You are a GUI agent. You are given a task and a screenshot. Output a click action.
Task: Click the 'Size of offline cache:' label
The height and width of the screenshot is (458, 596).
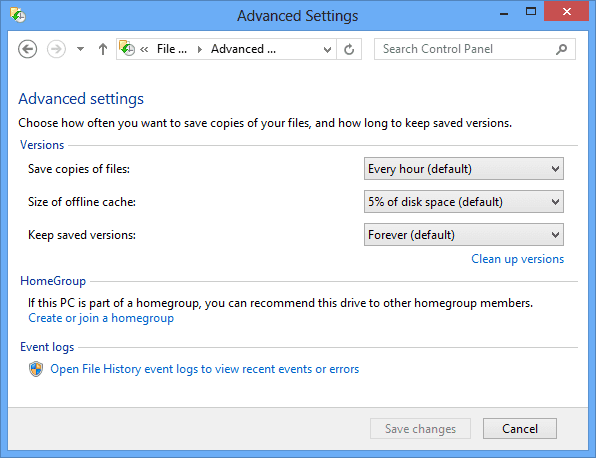point(82,202)
